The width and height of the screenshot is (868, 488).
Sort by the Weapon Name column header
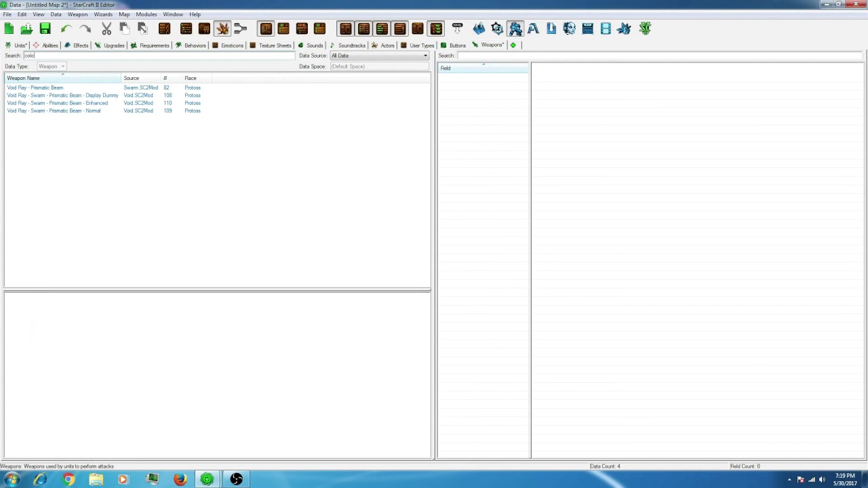[63, 78]
